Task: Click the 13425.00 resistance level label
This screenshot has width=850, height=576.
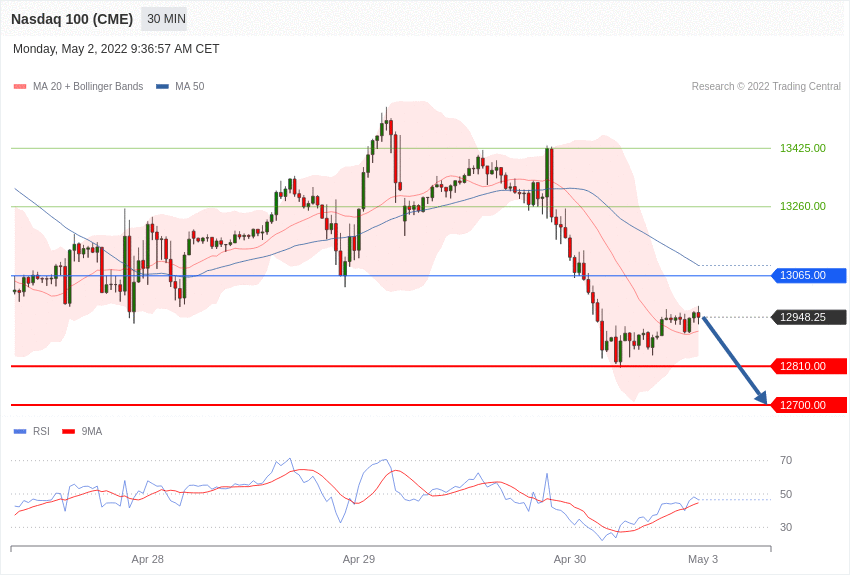Action: (x=803, y=148)
